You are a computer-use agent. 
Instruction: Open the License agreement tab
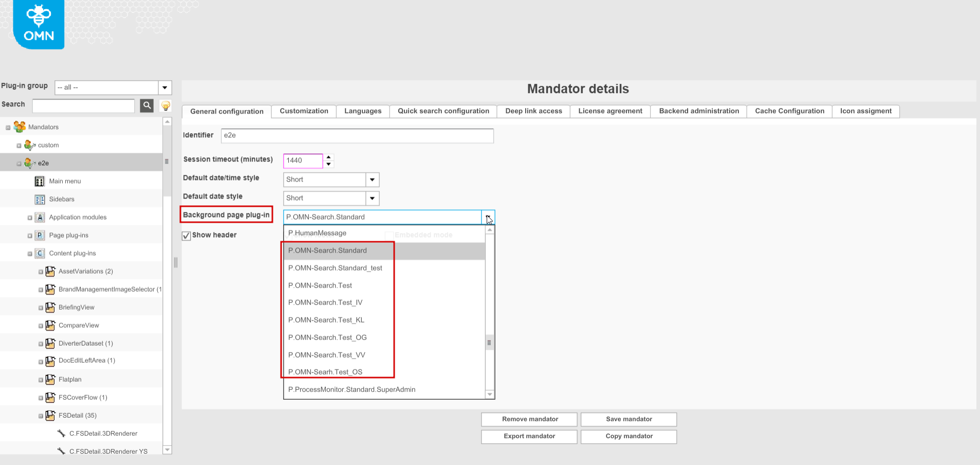pyautogui.click(x=609, y=111)
